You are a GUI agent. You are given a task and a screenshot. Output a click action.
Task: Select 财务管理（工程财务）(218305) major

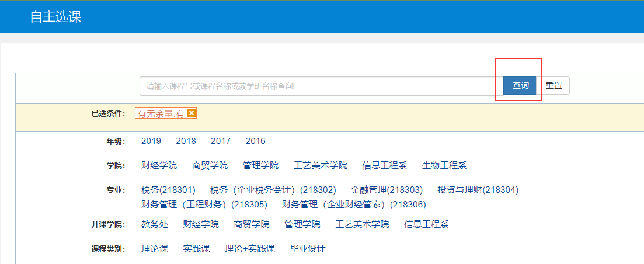click(204, 205)
